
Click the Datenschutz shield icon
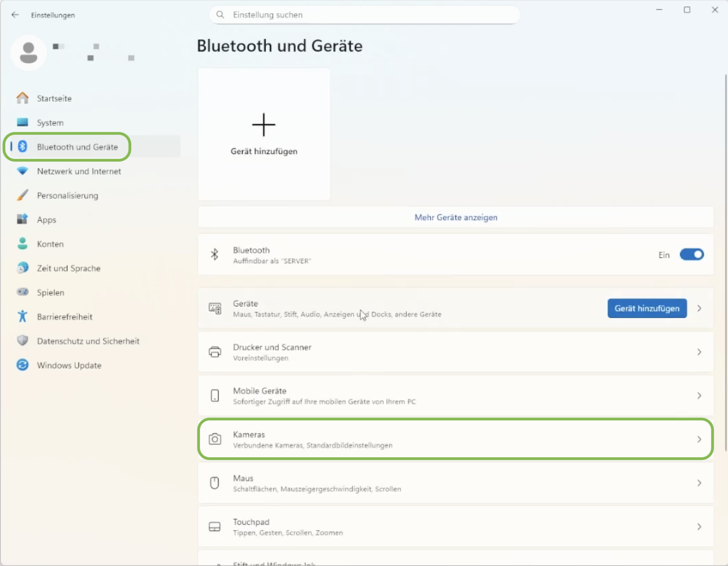click(22, 341)
